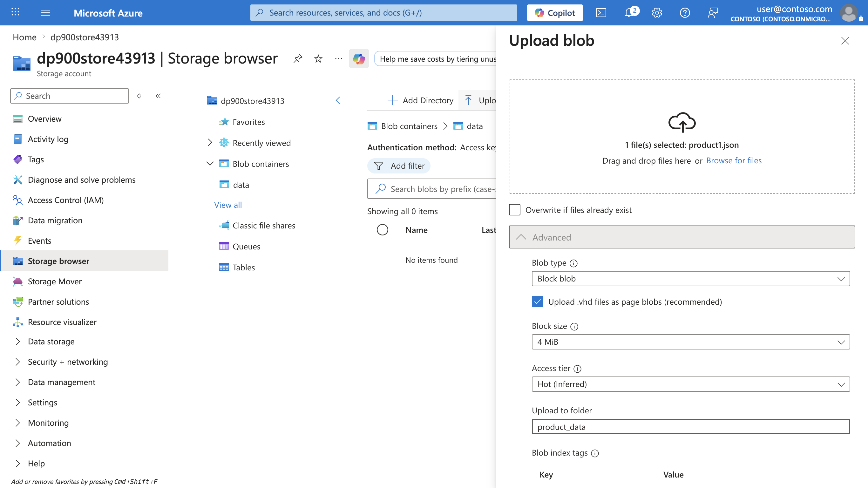Click View all containers link

coord(228,205)
